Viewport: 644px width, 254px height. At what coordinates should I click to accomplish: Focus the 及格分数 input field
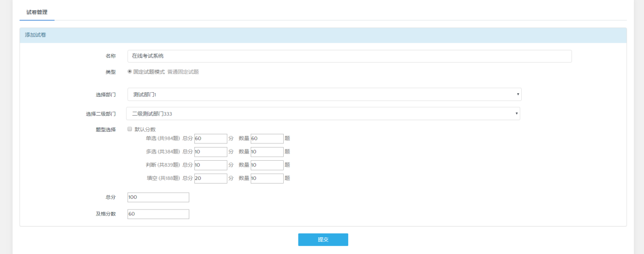[158, 214]
